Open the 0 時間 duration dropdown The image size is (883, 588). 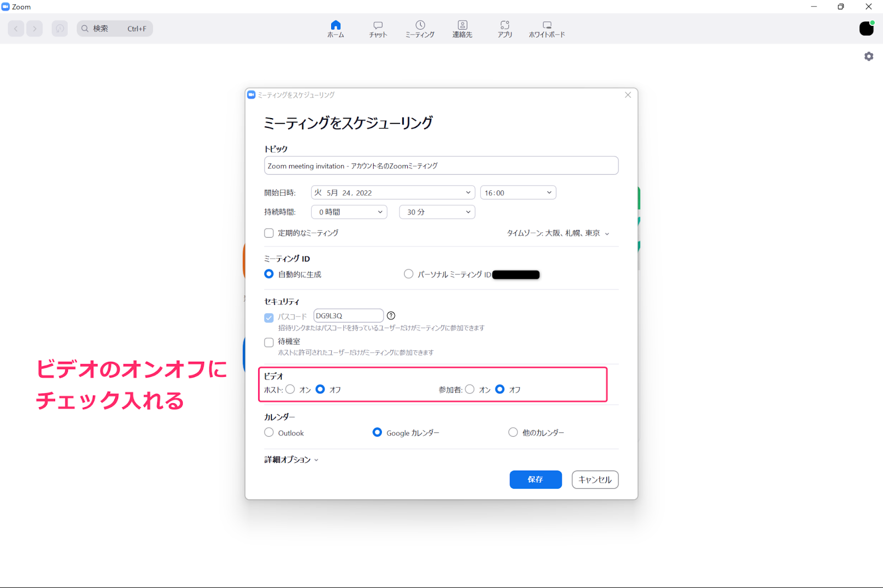tap(349, 212)
